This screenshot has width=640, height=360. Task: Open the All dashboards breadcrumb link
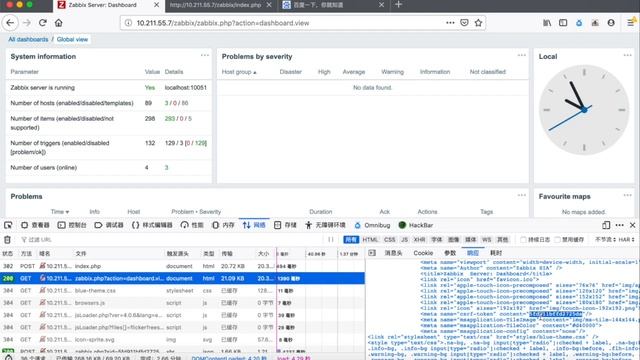pyautogui.click(x=28, y=39)
